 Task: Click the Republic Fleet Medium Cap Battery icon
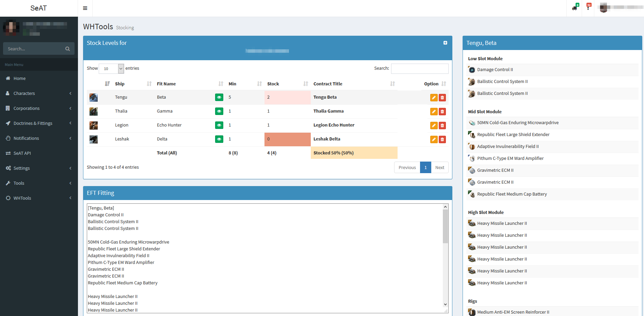[x=472, y=194]
